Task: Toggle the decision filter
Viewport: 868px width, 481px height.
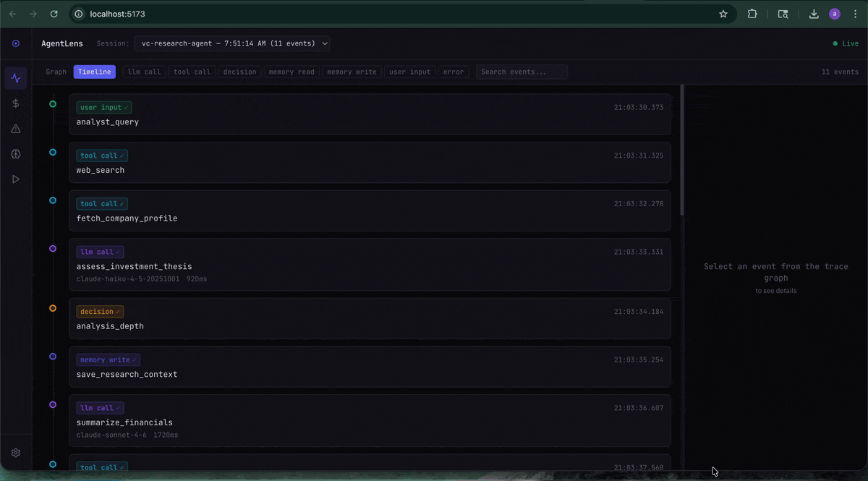Action: pos(239,72)
